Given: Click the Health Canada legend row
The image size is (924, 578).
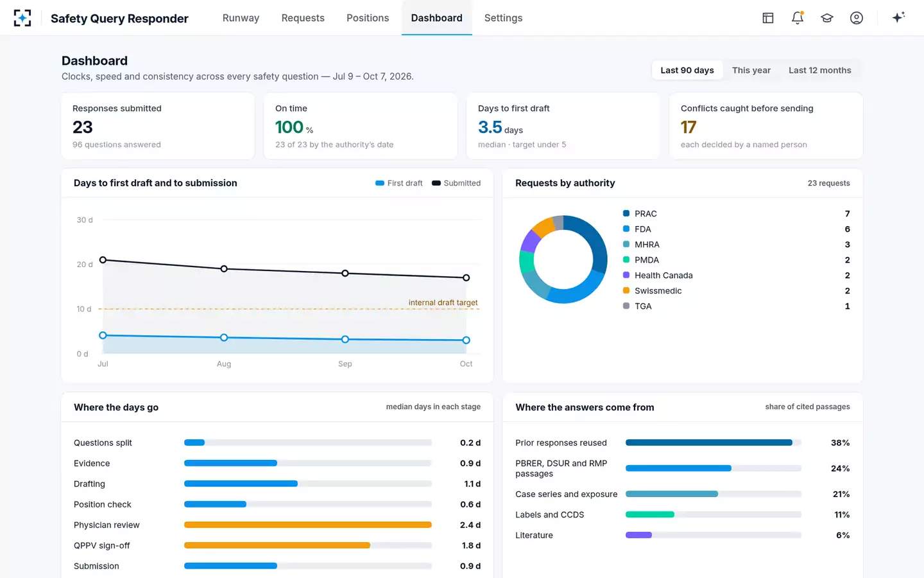Looking at the screenshot, I should 737,276.
